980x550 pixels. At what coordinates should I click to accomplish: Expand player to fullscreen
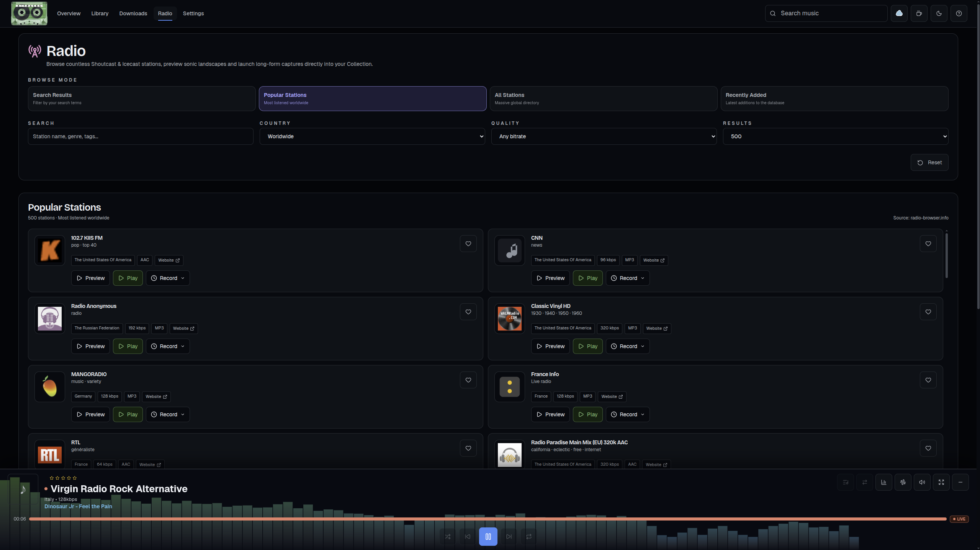tap(941, 482)
